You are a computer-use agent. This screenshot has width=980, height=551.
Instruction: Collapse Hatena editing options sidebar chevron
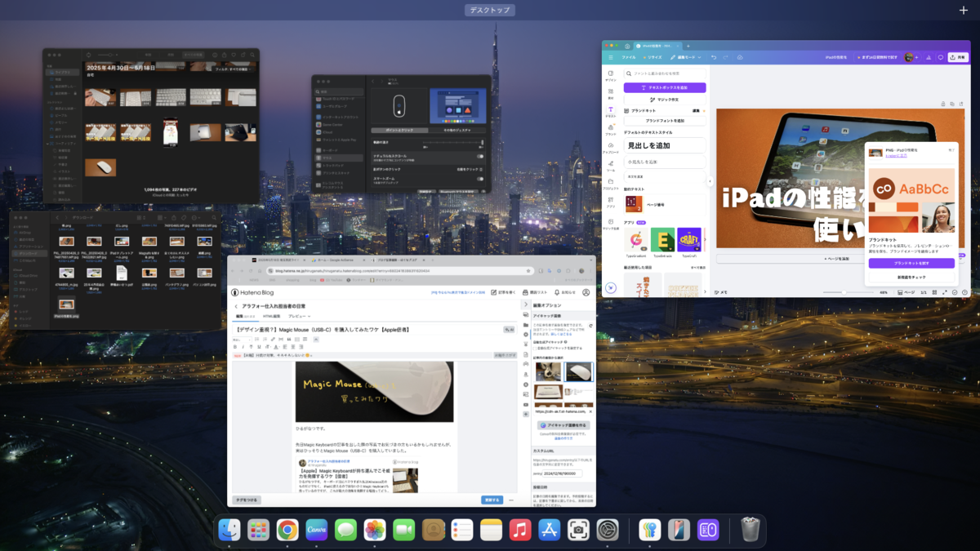[525, 304]
